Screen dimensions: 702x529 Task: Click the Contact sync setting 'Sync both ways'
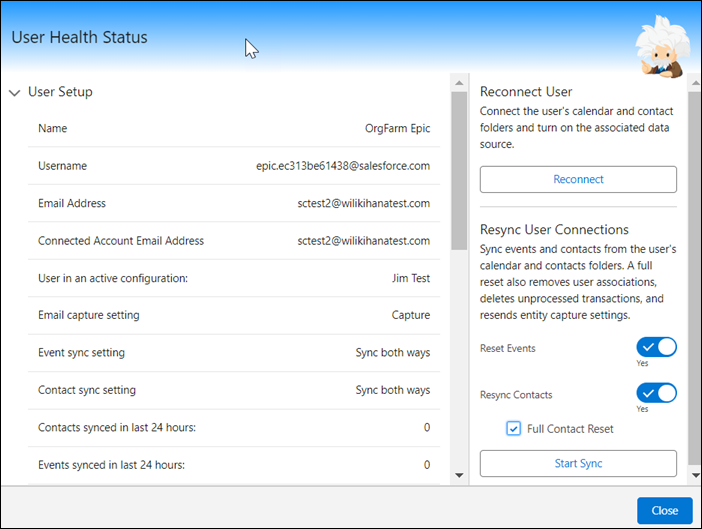point(393,390)
